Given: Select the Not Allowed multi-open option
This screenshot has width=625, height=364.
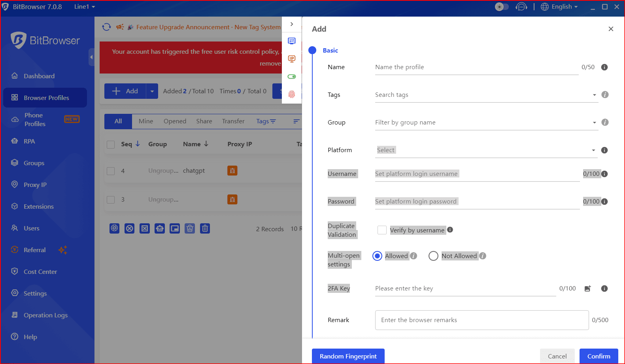Looking at the screenshot, I should [433, 256].
